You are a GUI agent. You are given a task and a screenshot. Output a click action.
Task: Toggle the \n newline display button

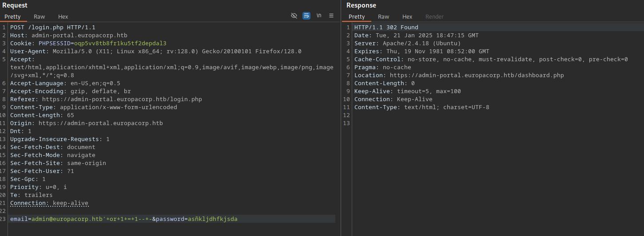click(x=319, y=16)
